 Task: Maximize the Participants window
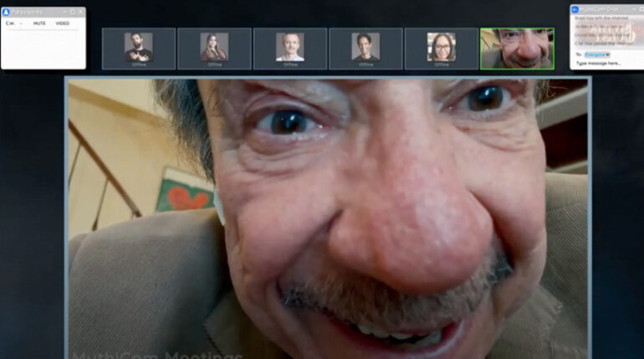point(73,12)
